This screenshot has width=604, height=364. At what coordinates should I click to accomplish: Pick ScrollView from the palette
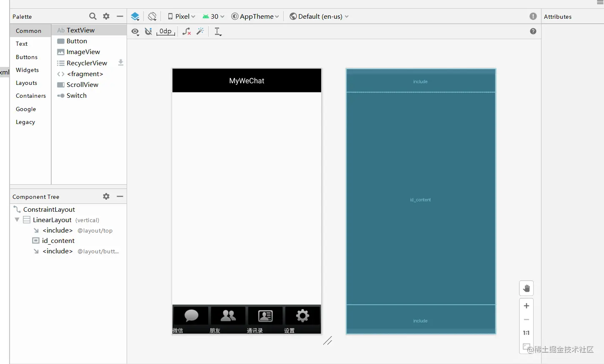(x=89, y=84)
